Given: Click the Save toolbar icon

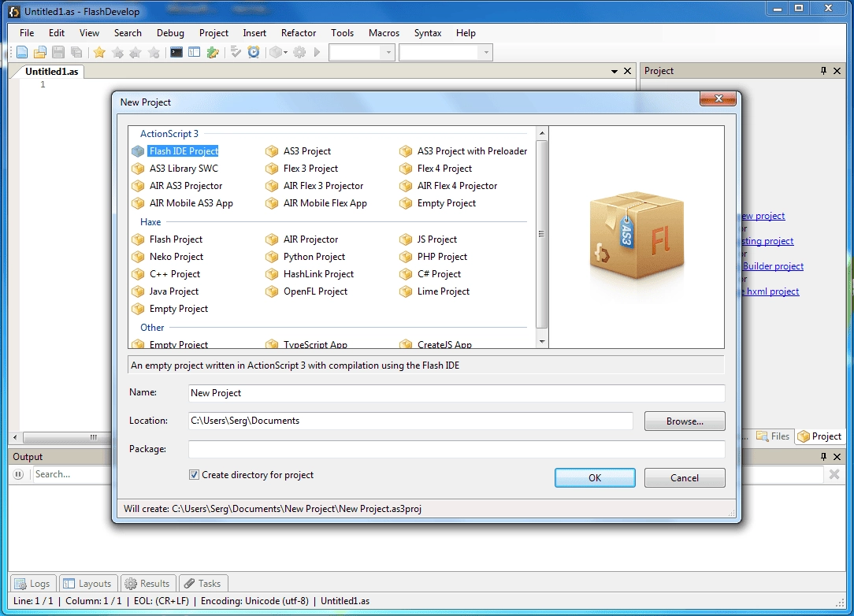Looking at the screenshot, I should 58,52.
